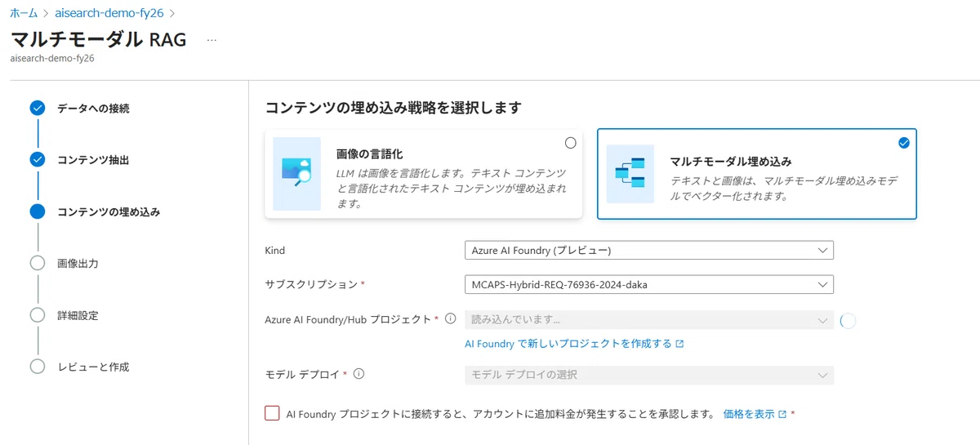
Task: Go to the 詳細設定 wizard step
Action: (x=78, y=315)
